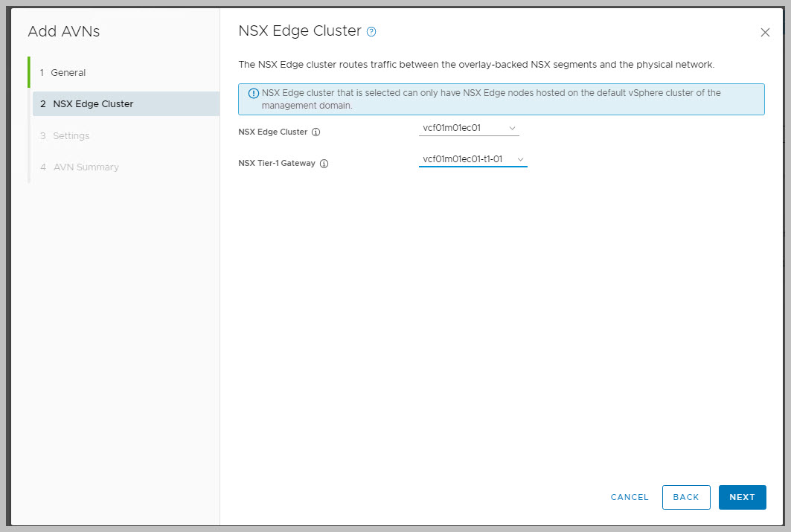791x532 pixels.
Task: Click the info icon in the blue banner
Action: pyautogui.click(x=253, y=94)
